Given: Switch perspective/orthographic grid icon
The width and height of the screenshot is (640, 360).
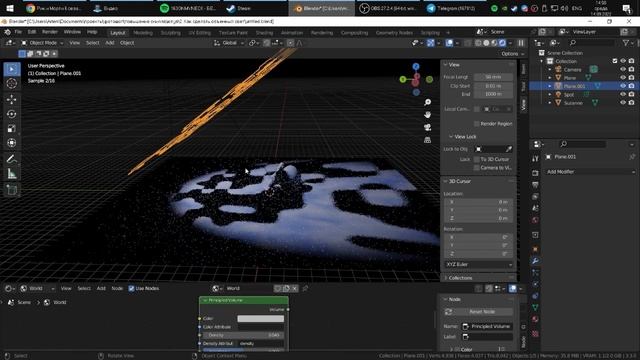Looking at the screenshot, I should pyautogui.click(x=427, y=140).
